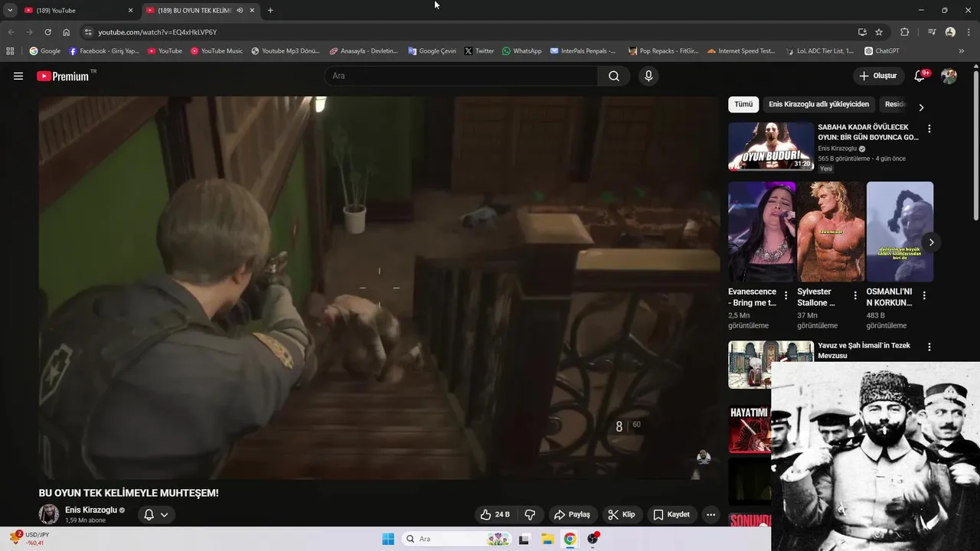Open File Explorer from taskbar
The image size is (980, 551).
point(547,539)
